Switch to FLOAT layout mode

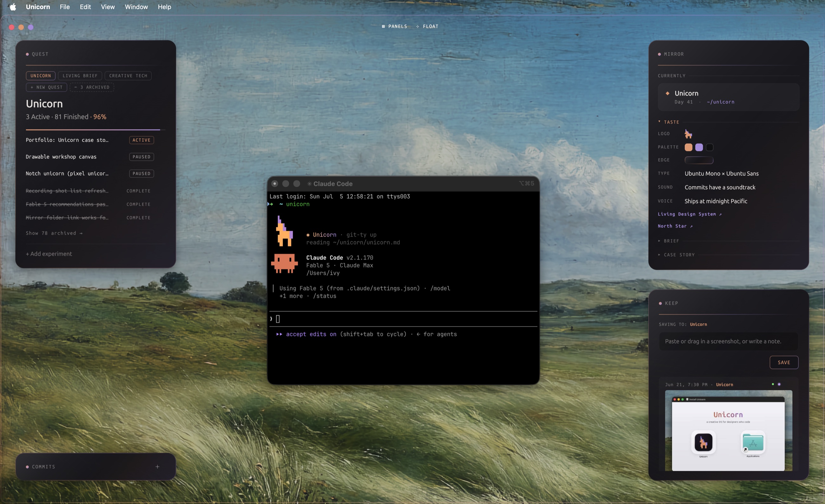click(427, 26)
